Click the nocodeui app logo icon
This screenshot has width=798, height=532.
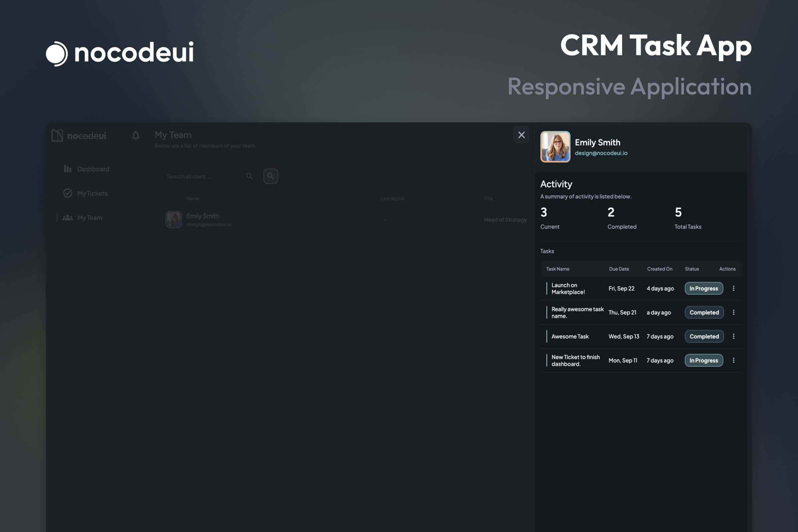[57, 136]
